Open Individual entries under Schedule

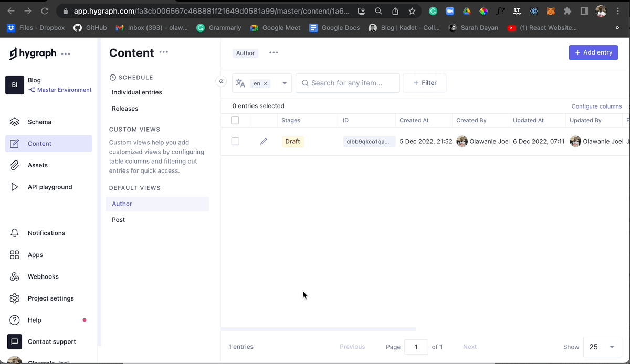[137, 92]
